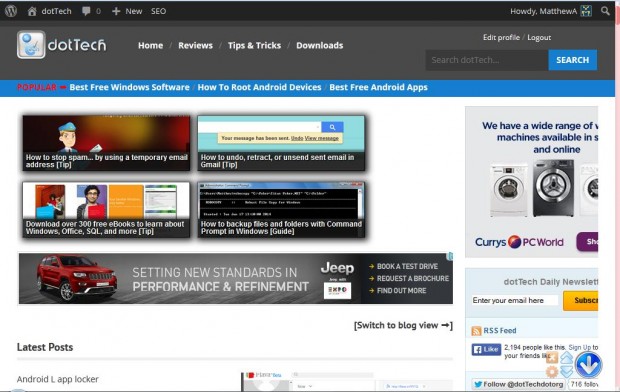Click the blue SEARCH button
The width and height of the screenshot is (620, 392).
click(573, 60)
